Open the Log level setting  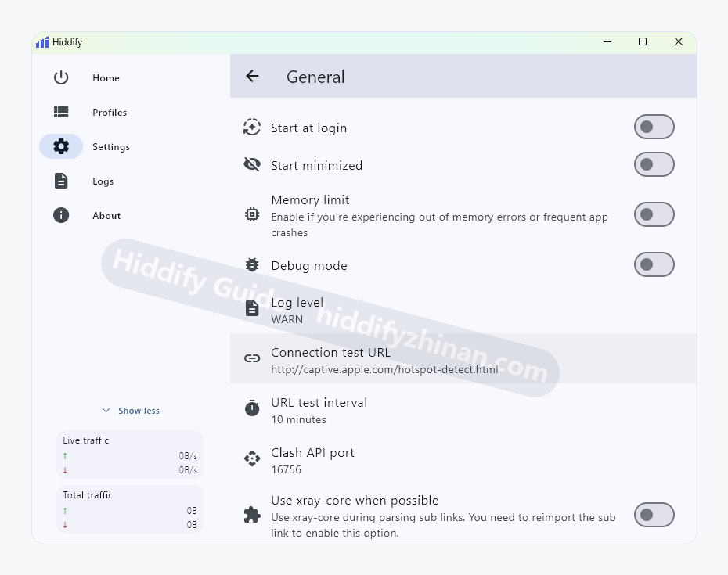(463, 308)
